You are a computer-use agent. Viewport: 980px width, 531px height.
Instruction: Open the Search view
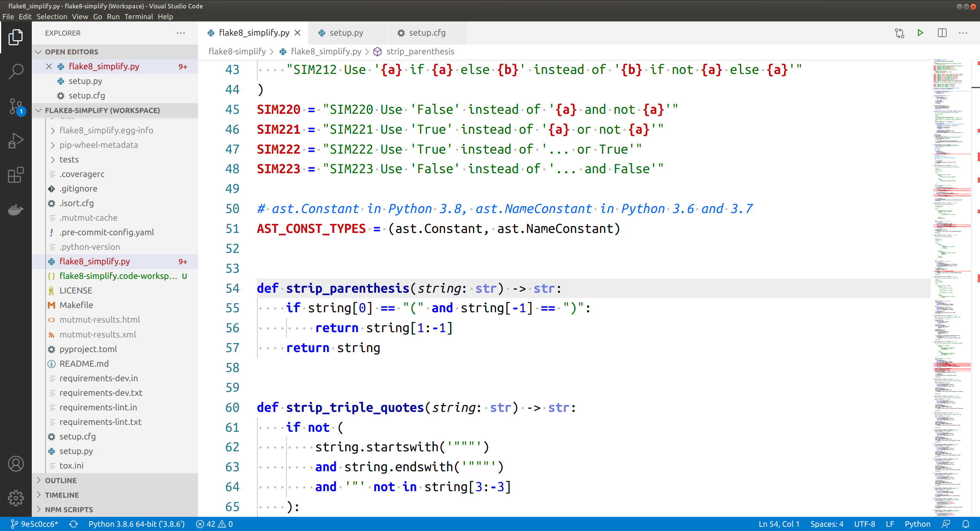click(16, 70)
